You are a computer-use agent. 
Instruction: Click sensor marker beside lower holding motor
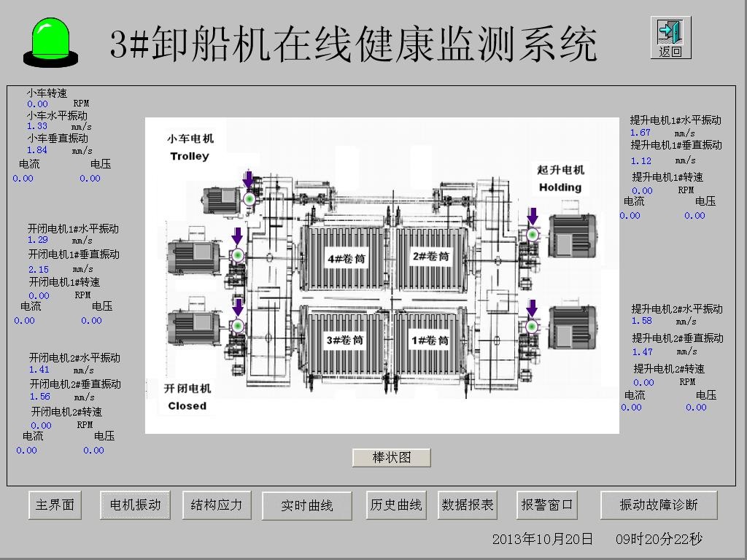click(532, 326)
